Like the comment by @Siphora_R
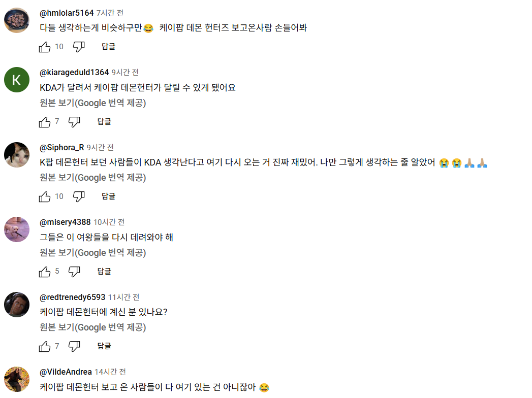The height and width of the screenshot is (398, 532). [45, 196]
